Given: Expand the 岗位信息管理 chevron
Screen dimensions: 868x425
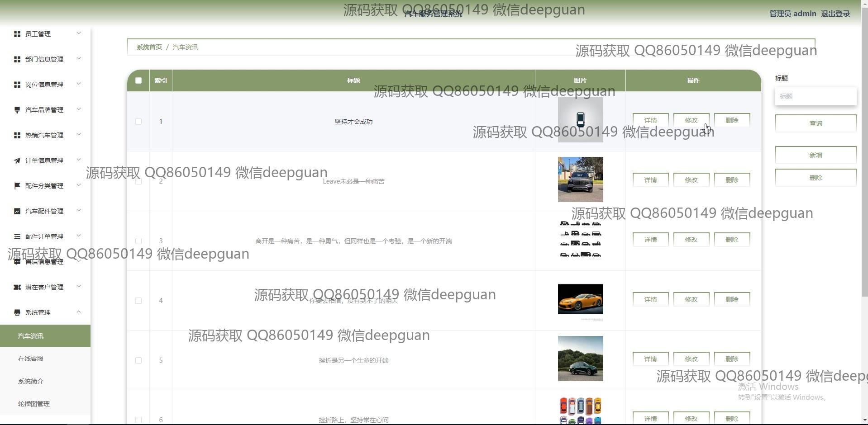Looking at the screenshot, I should pyautogui.click(x=79, y=84).
